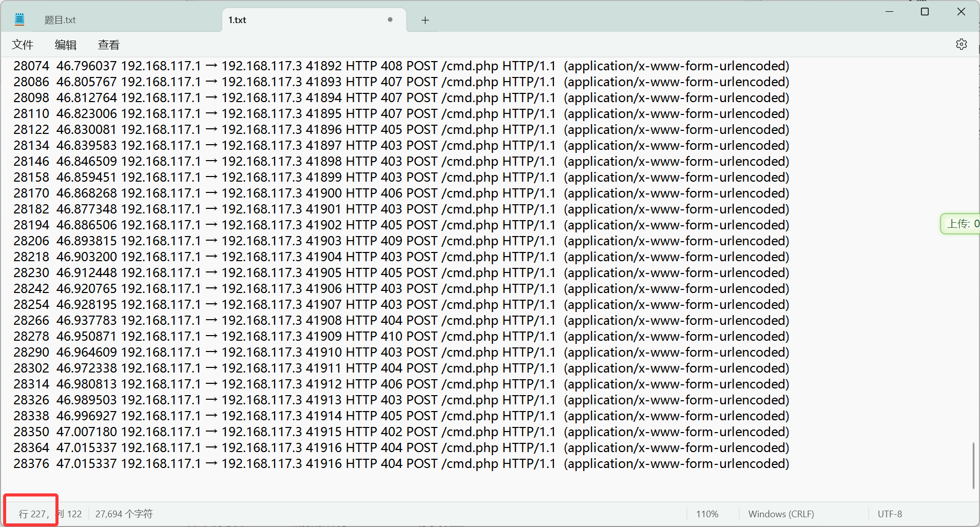This screenshot has width=980, height=527.
Task: Open the 查看 menu
Action: [108, 45]
